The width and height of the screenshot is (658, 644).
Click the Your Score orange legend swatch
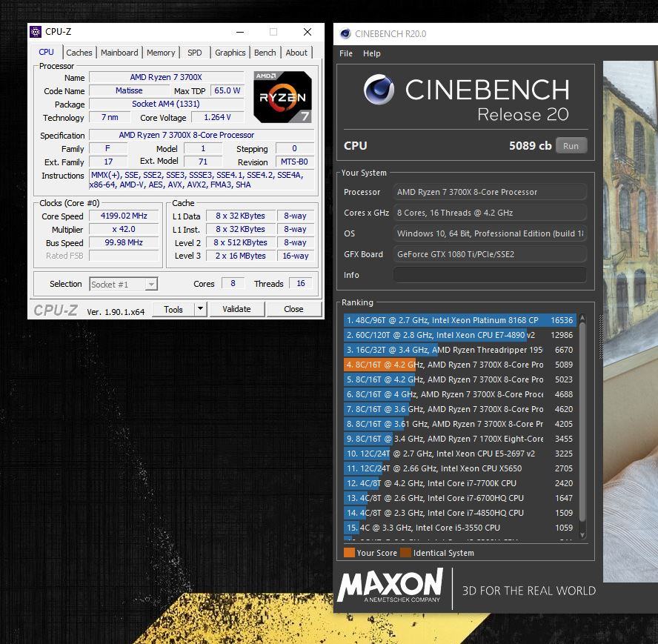[x=349, y=553]
